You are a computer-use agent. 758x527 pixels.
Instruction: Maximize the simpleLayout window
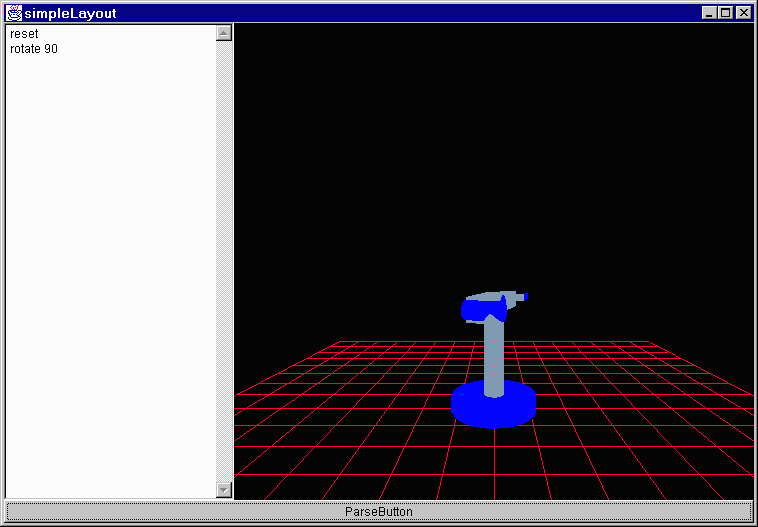click(725, 13)
